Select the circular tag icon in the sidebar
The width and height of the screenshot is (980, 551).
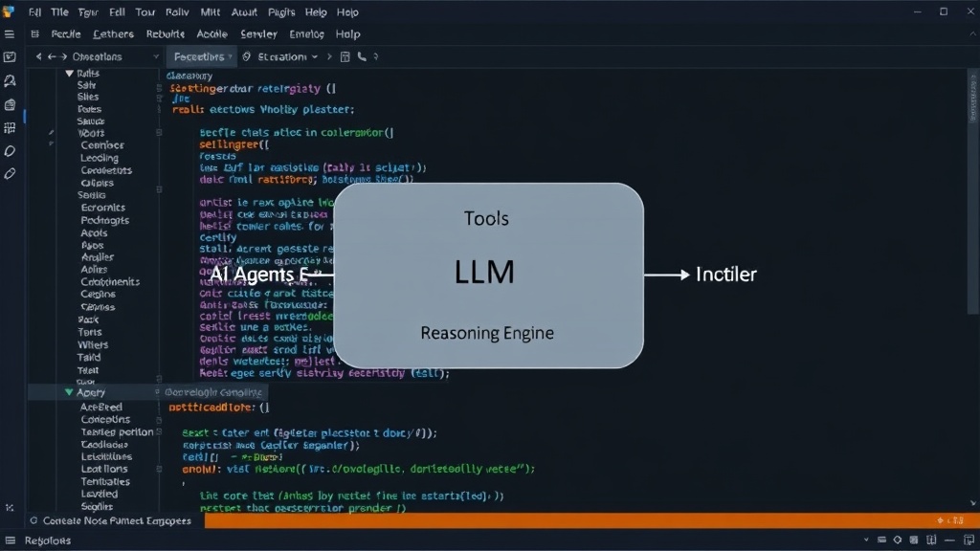tap(10, 151)
